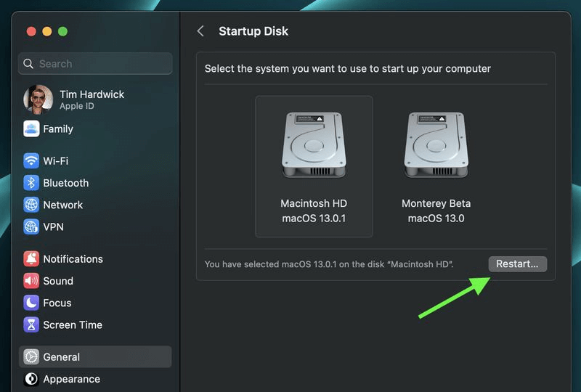
Task: Select the General gear icon
Action: click(x=31, y=357)
